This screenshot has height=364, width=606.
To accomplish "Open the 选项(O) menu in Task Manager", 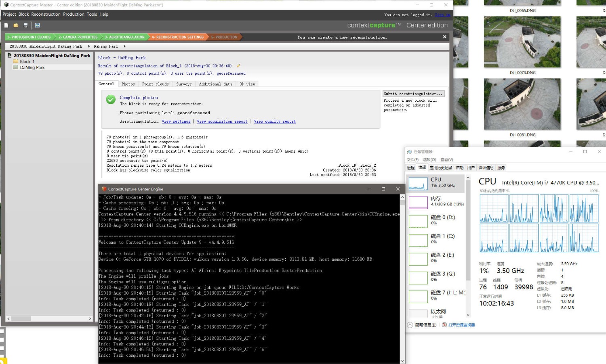I will pyautogui.click(x=429, y=160).
